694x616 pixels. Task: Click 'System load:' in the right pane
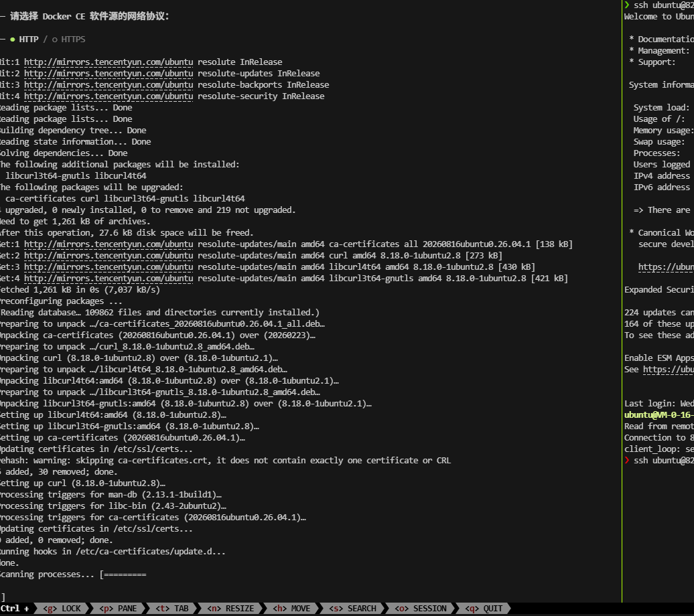pyautogui.click(x=661, y=108)
